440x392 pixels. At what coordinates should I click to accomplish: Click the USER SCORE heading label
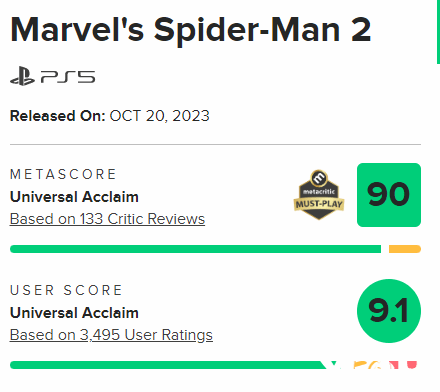pyautogui.click(x=66, y=290)
